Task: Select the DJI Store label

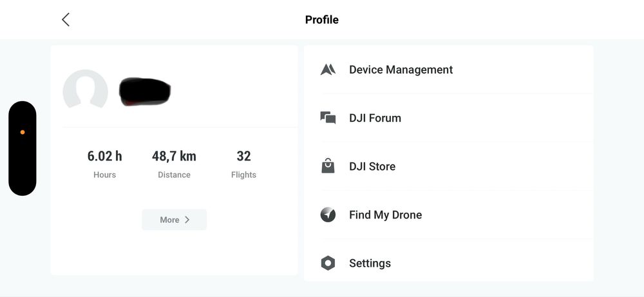Action: tap(372, 166)
